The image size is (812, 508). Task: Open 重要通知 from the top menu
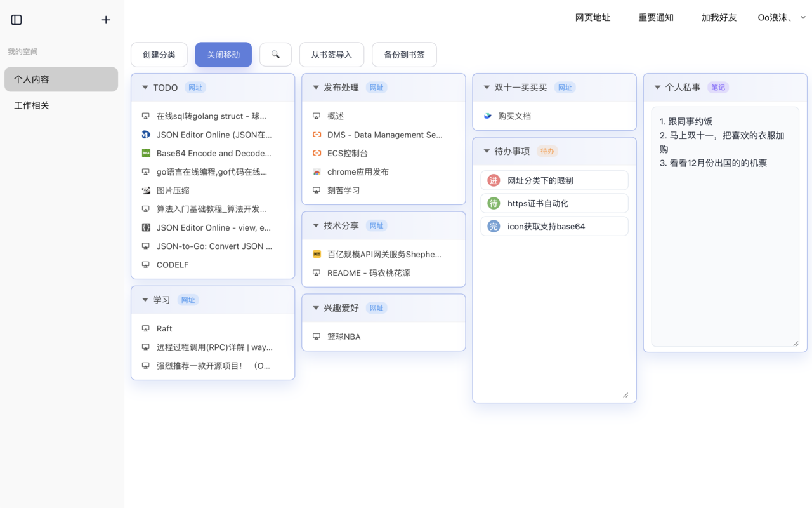pos(656,18)
